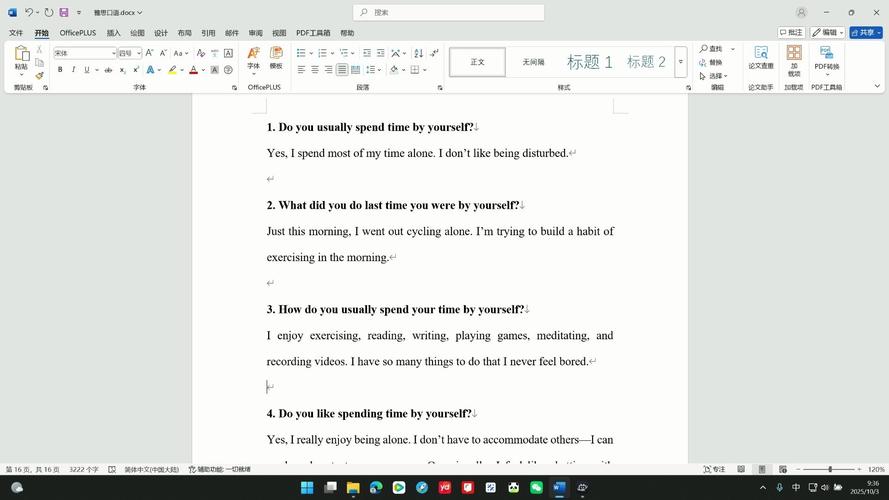Image resolution: width=889 pixels, height=500 pixels.
Task: Click the 搜索 search box
Action: coord(449,13)
